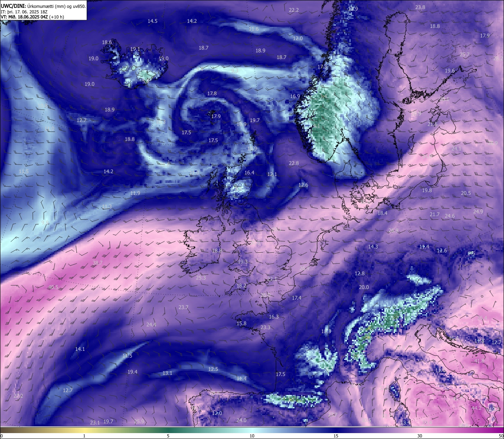This screenshot has width=504, height=439.
Task: Pick the 18.6 value near Iceland
Action: tap(107, 42)
